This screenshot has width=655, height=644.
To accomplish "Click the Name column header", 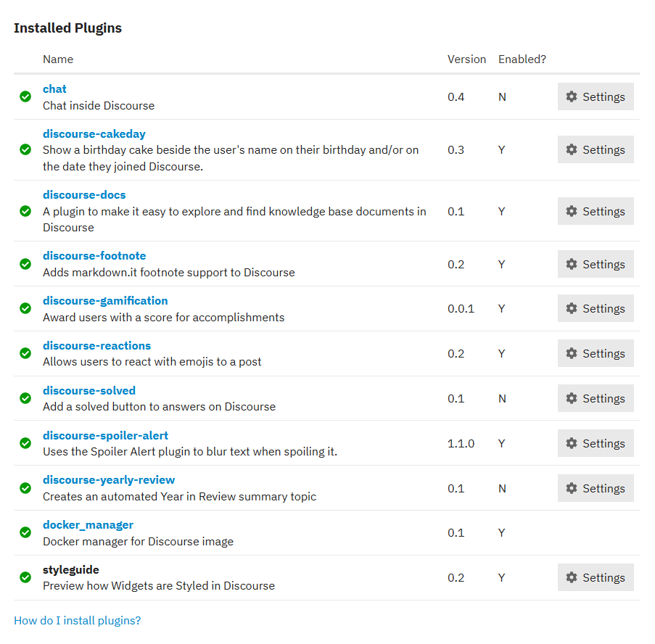I will point(58,59).
